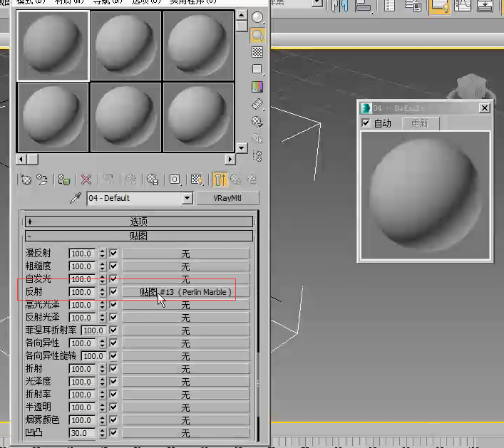Click the 凹凸 amount spinner arrows
This screenshot has height=448, width=504.
[x=103, y=433]
